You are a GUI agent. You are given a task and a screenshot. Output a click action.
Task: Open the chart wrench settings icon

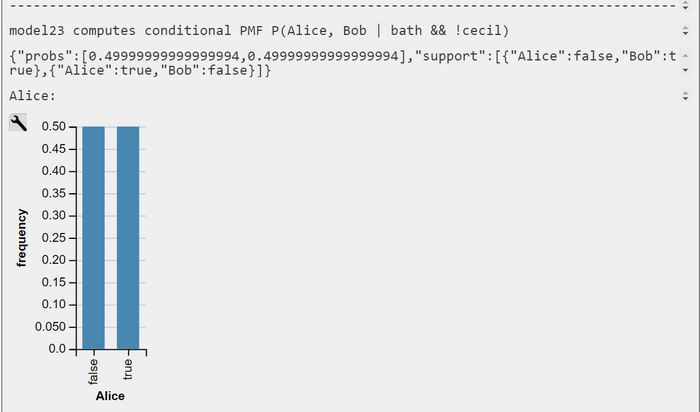[18, 123]
